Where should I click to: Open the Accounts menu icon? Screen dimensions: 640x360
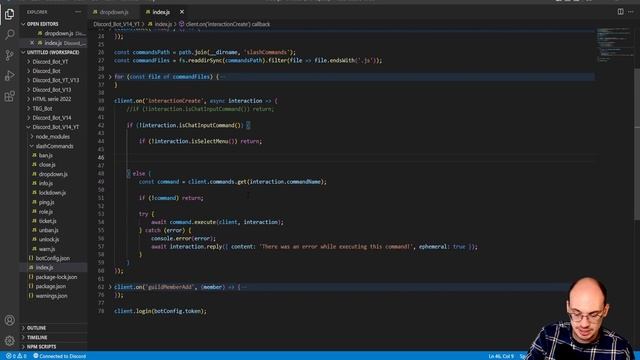(9, 320)
